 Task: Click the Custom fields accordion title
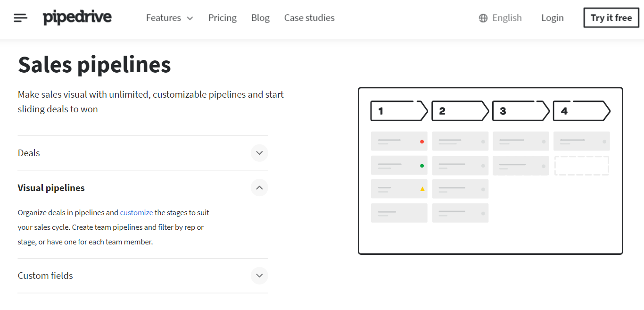45,276
